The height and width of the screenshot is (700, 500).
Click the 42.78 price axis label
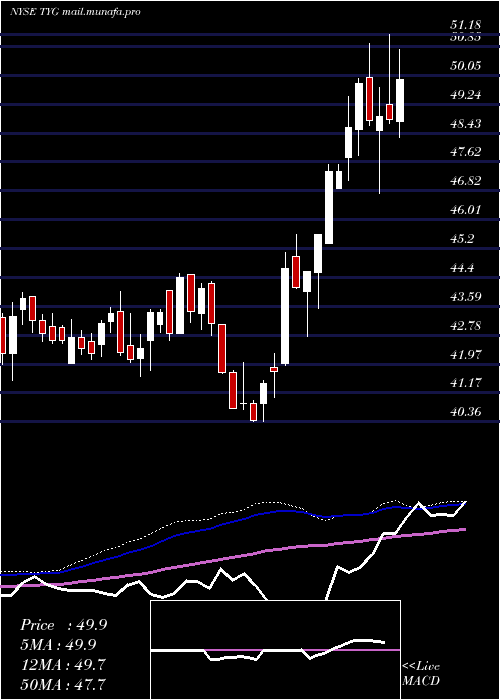pos(465,325)
